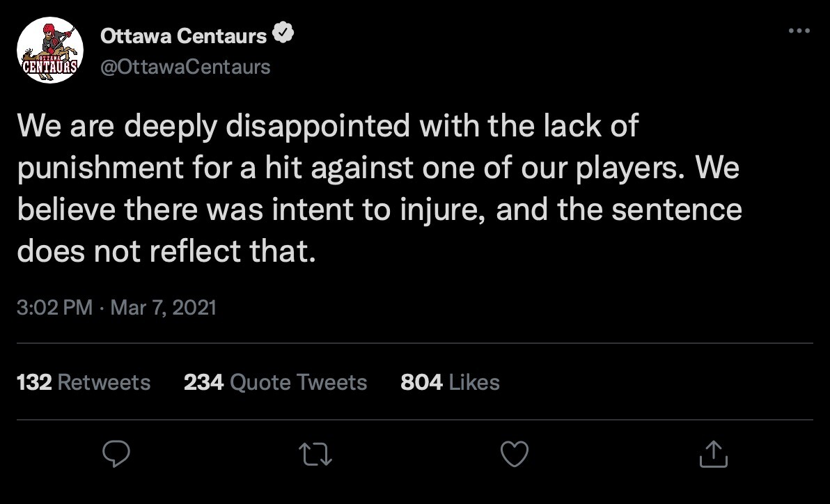Open the Ottawa Centaurs profile picture
830x504 pixels.
tap(50, 50)
